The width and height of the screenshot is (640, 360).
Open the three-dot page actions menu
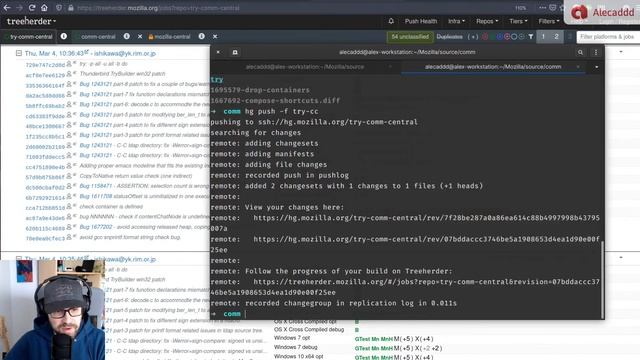click(x=542, y=8)
